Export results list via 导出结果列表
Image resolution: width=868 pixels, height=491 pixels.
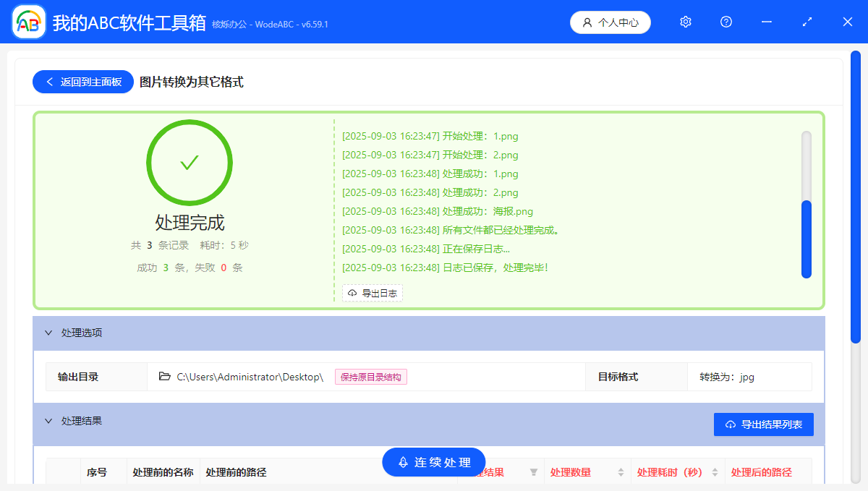763,424
